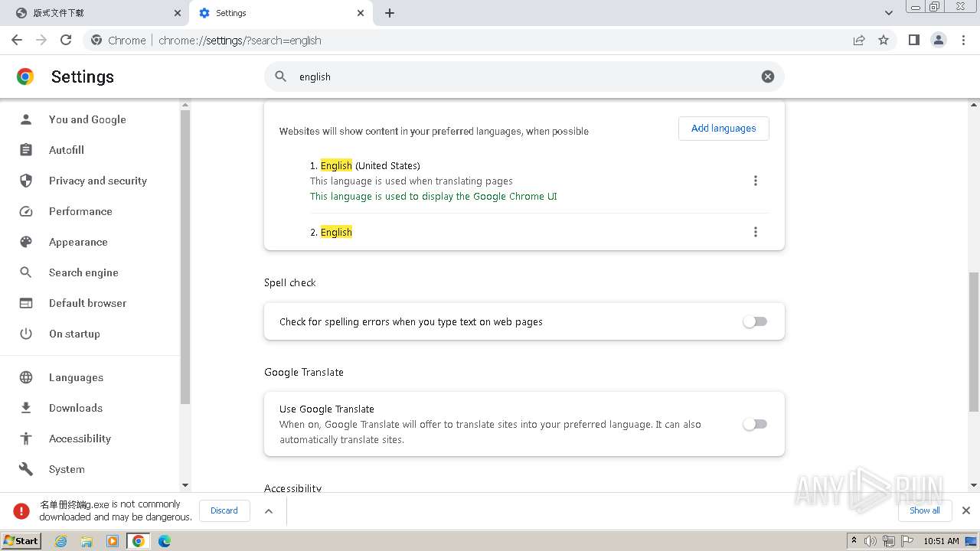The height and width of the screenshot is (551, 980).
Task: Enable spell check toggle
Action: (x=754, y=321)
